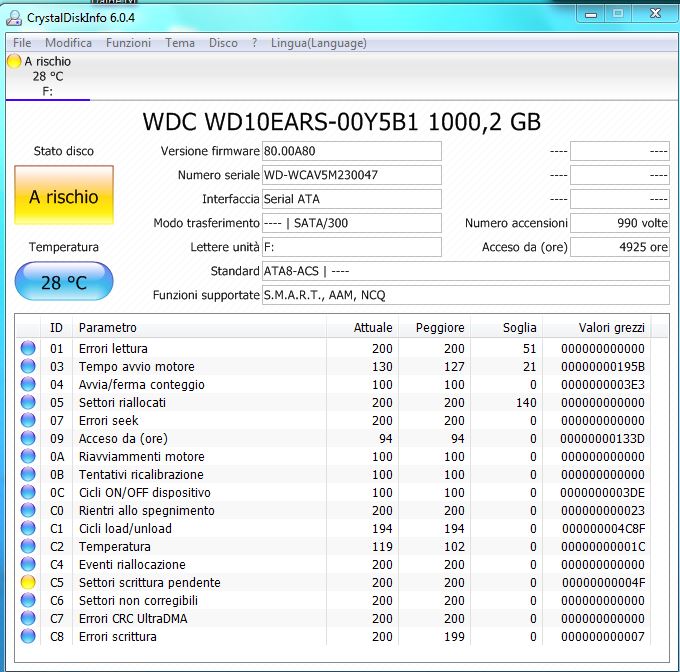Select the Settori scrittura pendente parameter name
Screen dimensions: 680x672
click(150, 582)
